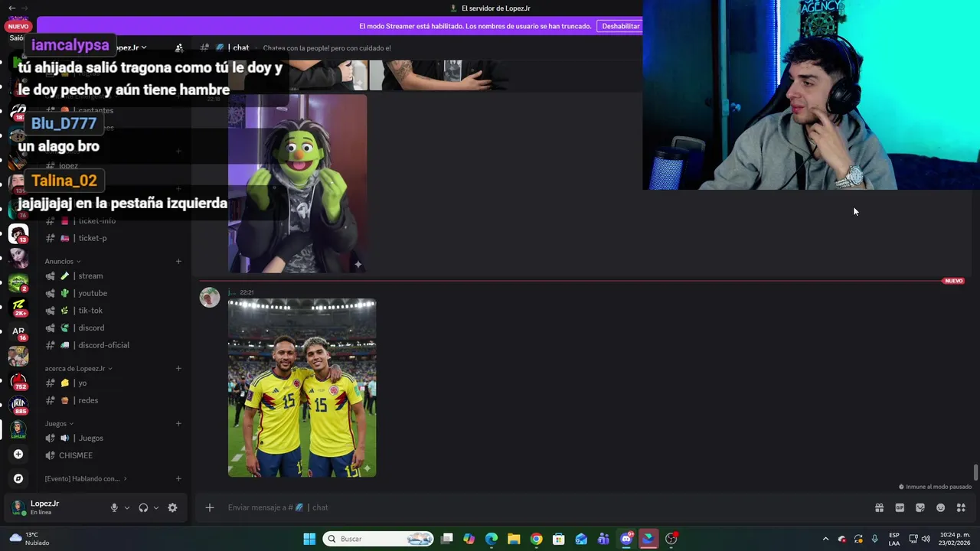Open volume control in system tray
This screenshot has width=980, height=551.
point(926,539)
